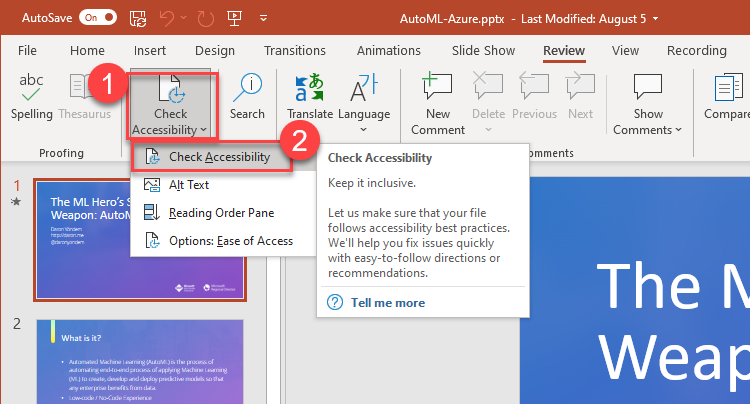Click the help question-mark icon in tooltip

click(335, 303)
